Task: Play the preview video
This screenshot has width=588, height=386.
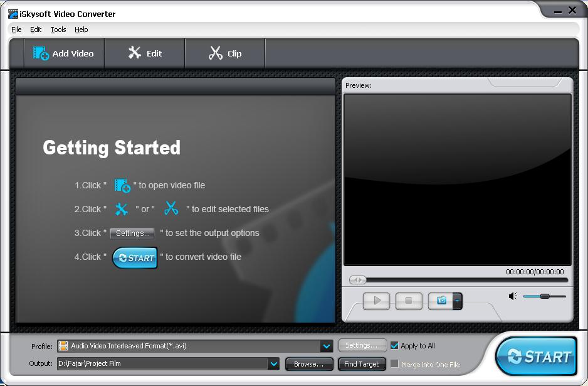Action: (377, 301)
